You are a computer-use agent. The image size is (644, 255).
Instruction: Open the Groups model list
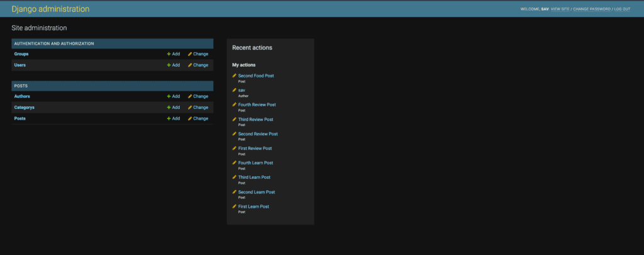pos(21,54)
